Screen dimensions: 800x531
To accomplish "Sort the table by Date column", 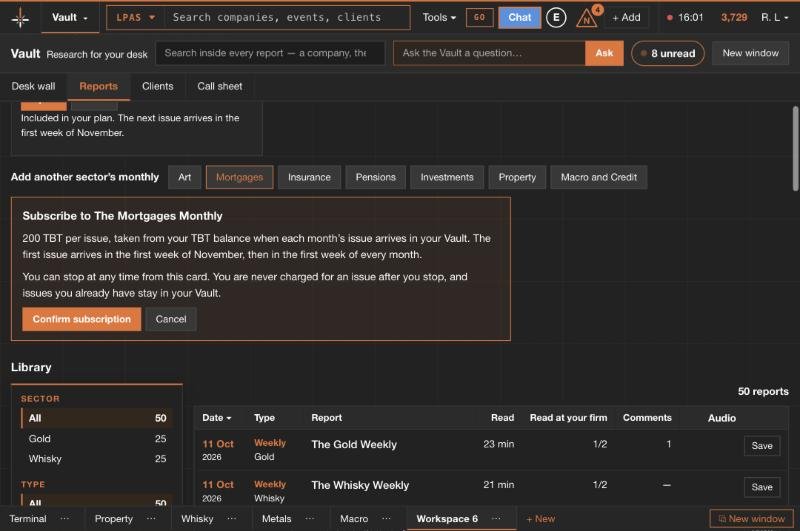I will [x=216, y=418].
